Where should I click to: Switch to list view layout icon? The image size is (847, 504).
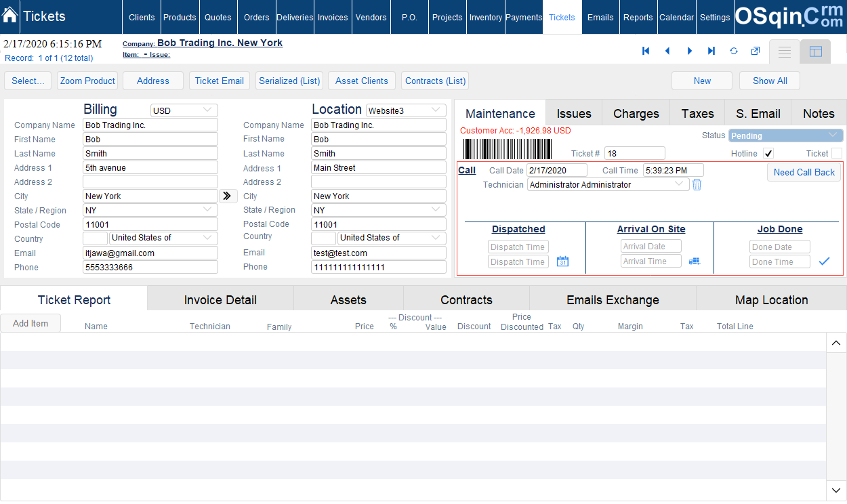pyautogui.click(x=785, y=51)
